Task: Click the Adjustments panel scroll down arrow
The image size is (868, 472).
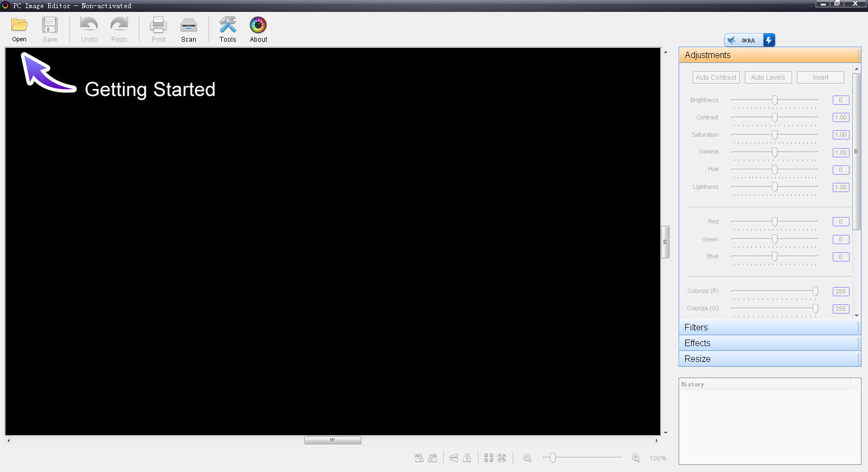Action: (857, 315)
